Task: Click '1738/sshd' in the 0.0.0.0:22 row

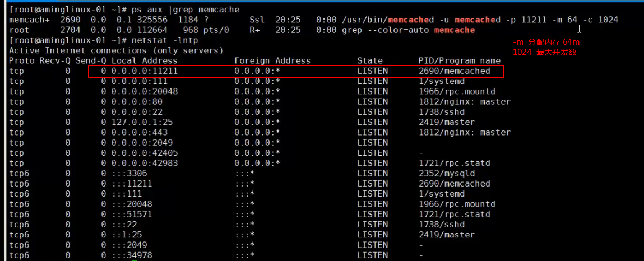Action: coord(442,112)
